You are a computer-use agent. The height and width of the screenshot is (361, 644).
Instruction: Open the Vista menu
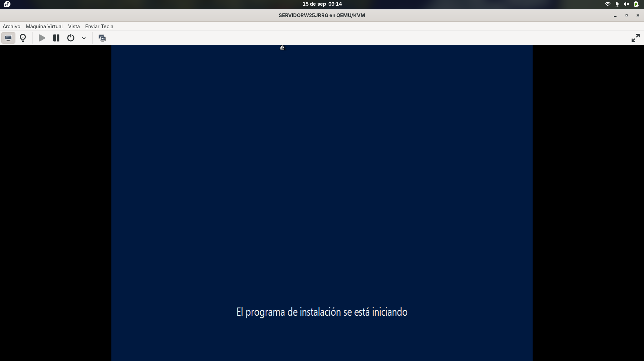74,26
